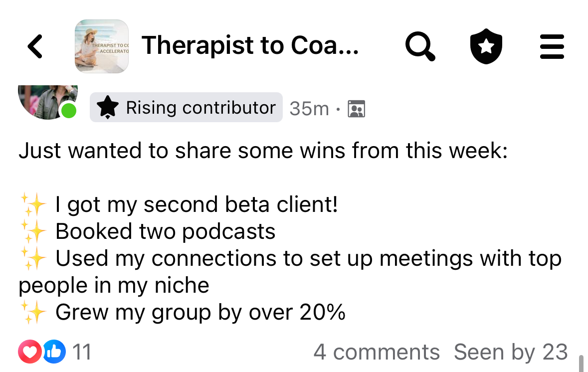
Task: Tap the blue thumbs-up reaction icon
Action: (54, 352)
